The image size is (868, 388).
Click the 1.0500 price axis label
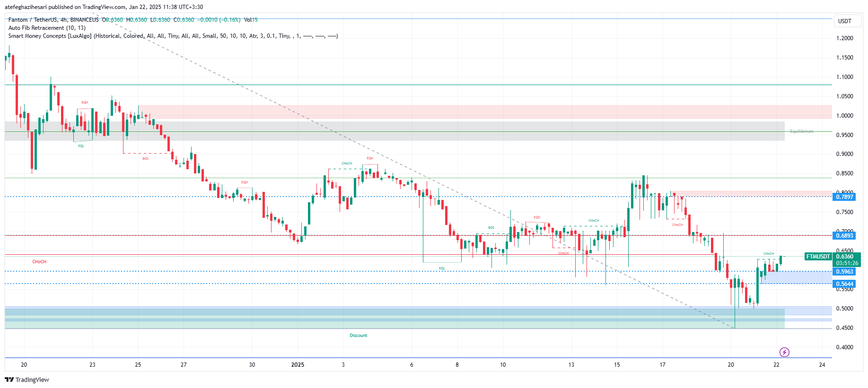(845, 96)
